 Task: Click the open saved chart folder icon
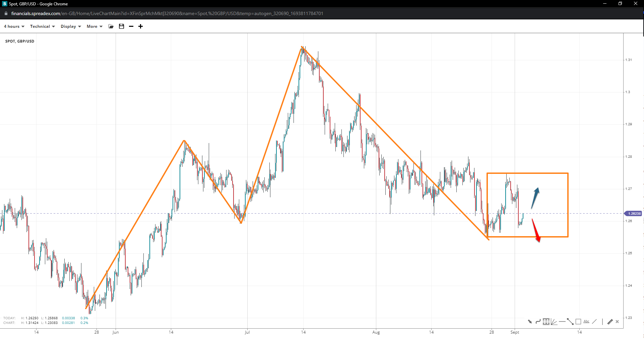[x=111, y=26]
